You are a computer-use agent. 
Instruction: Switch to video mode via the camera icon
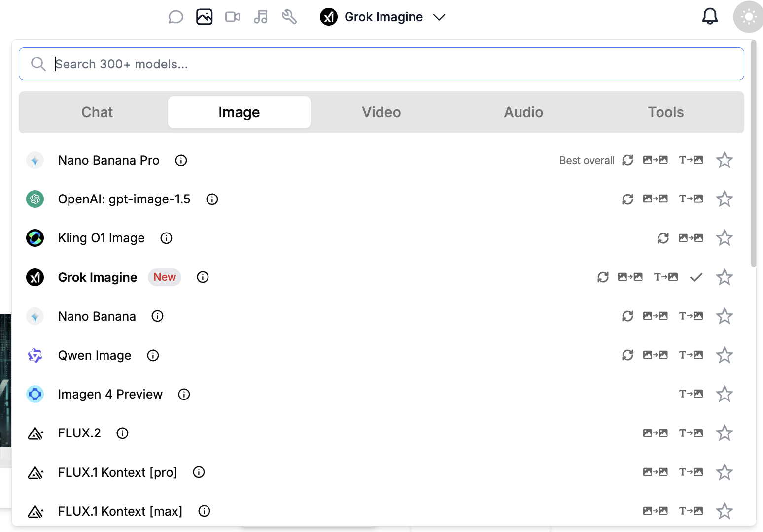point(232,16)
